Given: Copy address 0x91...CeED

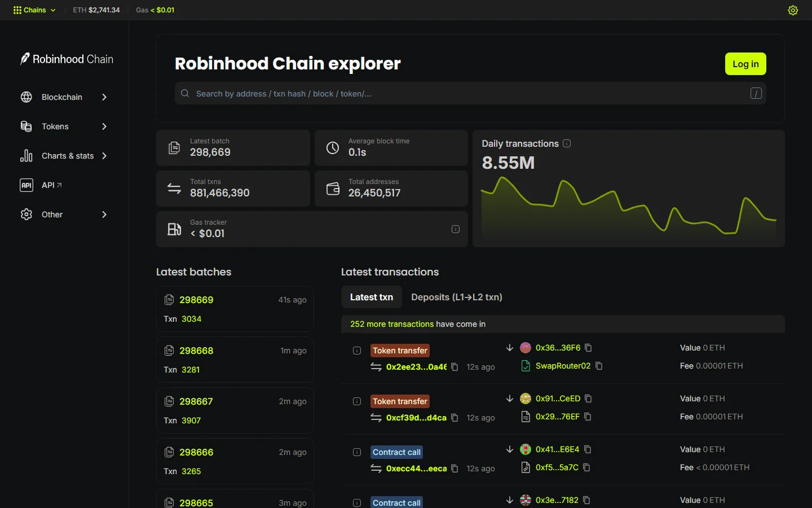Looking at the screenshot, I should [588, 398].
